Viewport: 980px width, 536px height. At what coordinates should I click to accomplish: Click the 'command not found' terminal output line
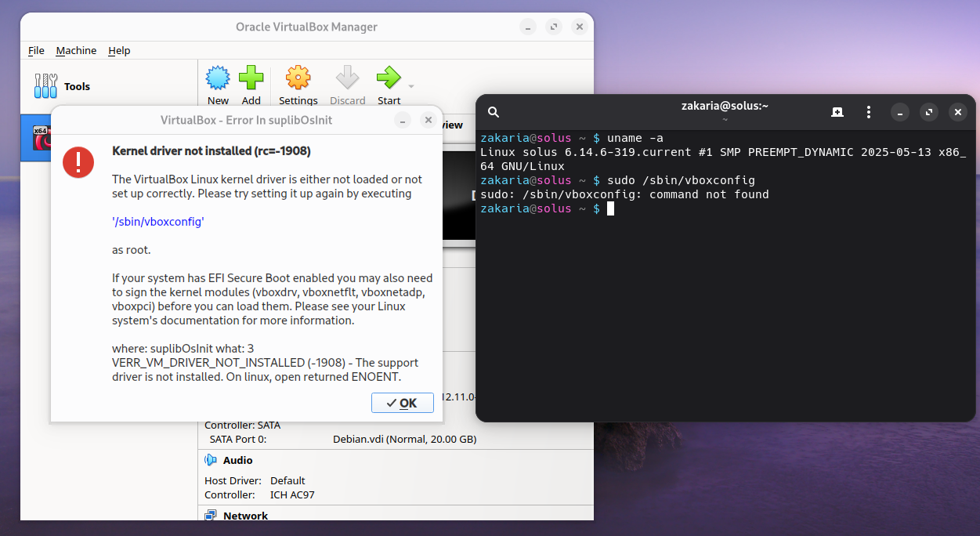624,194
